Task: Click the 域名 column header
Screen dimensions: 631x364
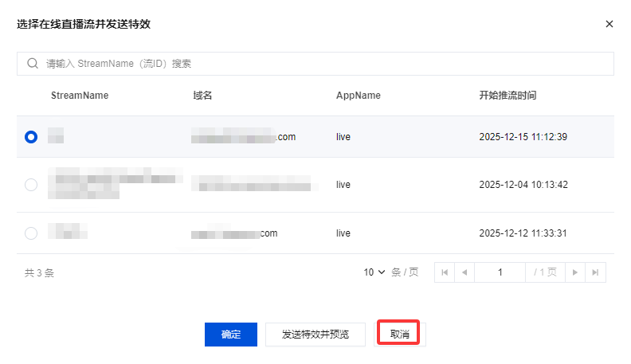Action: (x=202, y=96)
